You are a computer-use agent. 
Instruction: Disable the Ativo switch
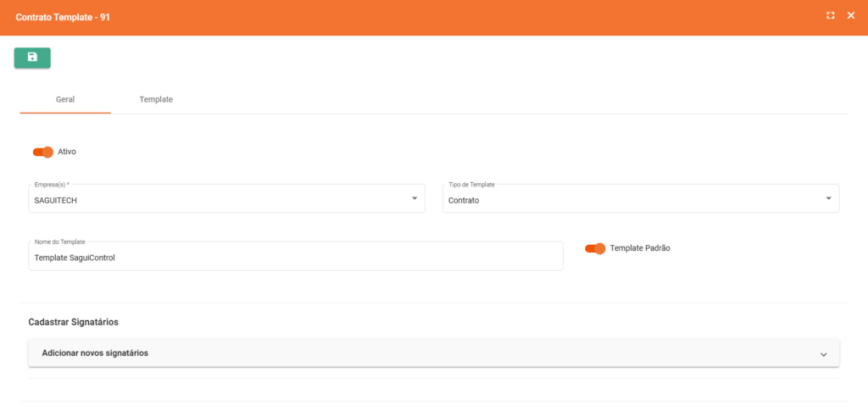(x=43, y=152)
